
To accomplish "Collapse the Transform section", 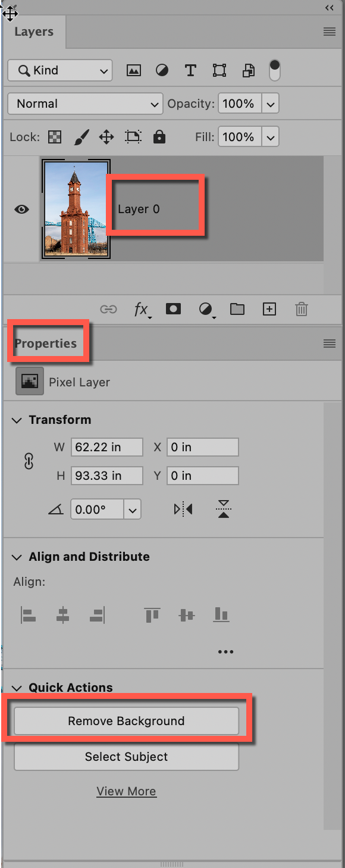I will click(16, 420).
